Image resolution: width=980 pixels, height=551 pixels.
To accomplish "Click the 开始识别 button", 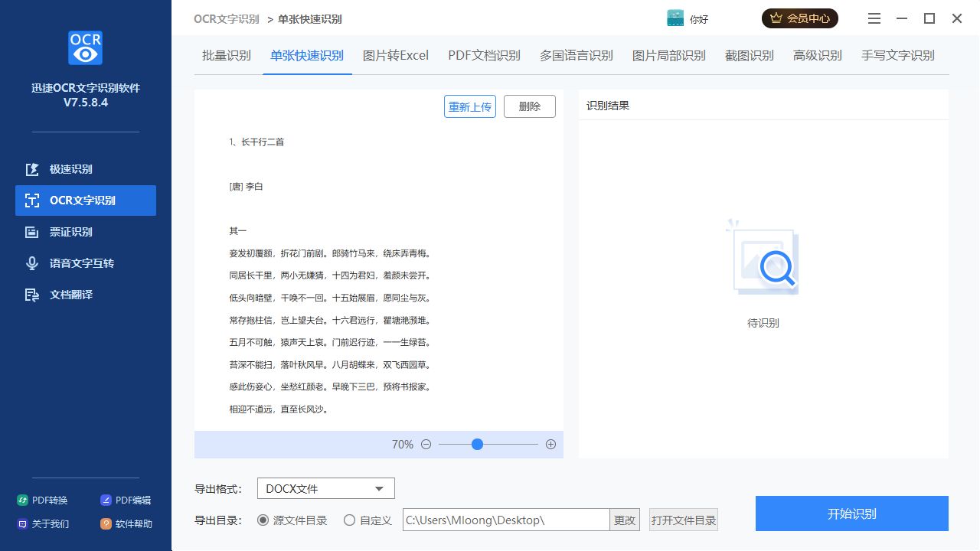I will [852, 514].
